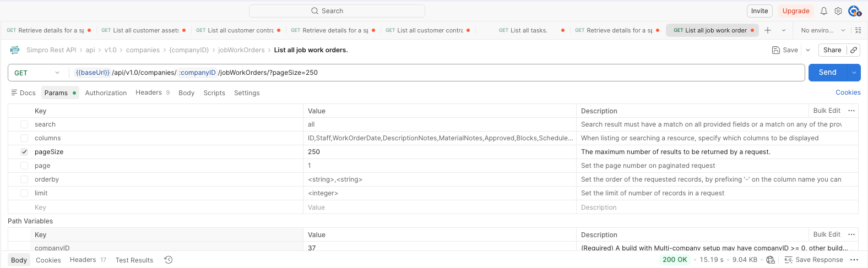The height and width of the screenshot is (268, 868).
Task: Show network information globe icon
Action: (x=771, y=260)
